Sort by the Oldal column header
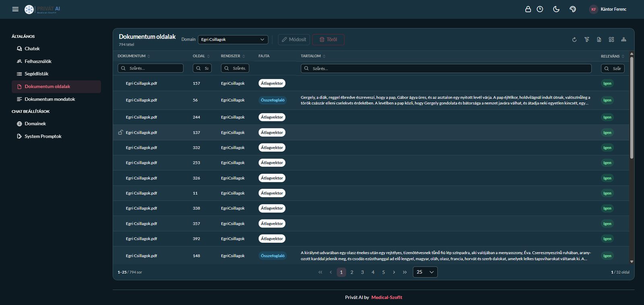Image resolution: width=644 pixels, height=305 pixels. click(201, 56)
